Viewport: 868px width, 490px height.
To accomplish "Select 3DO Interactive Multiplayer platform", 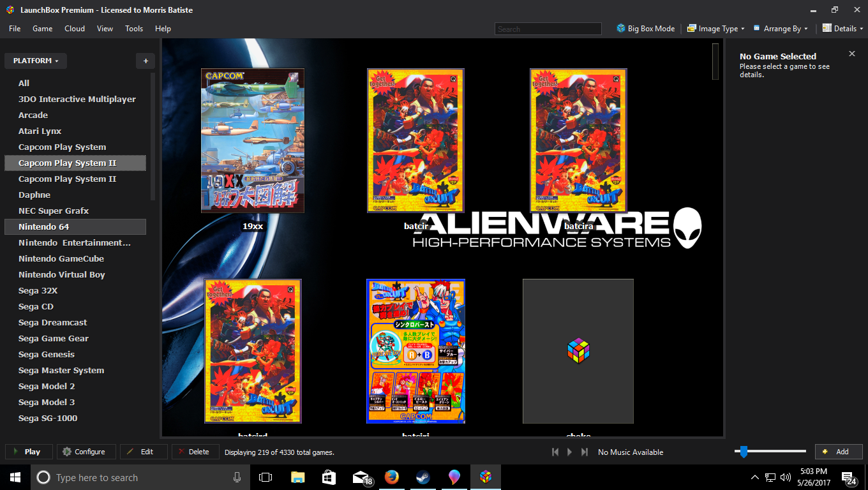I will (x=75, y=99).
